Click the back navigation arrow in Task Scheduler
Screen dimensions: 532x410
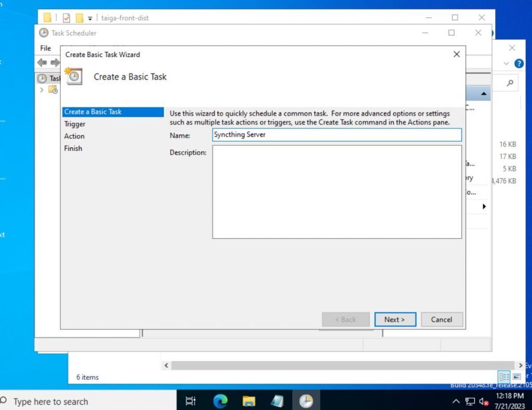[x=42, y=63]
